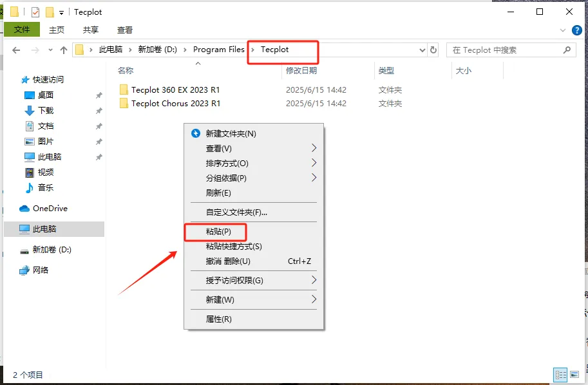Select Tecplot Chorus 2023 R1 folder
Screen dimensions: 588x385
pyautogui.click(x=176, y=104)
